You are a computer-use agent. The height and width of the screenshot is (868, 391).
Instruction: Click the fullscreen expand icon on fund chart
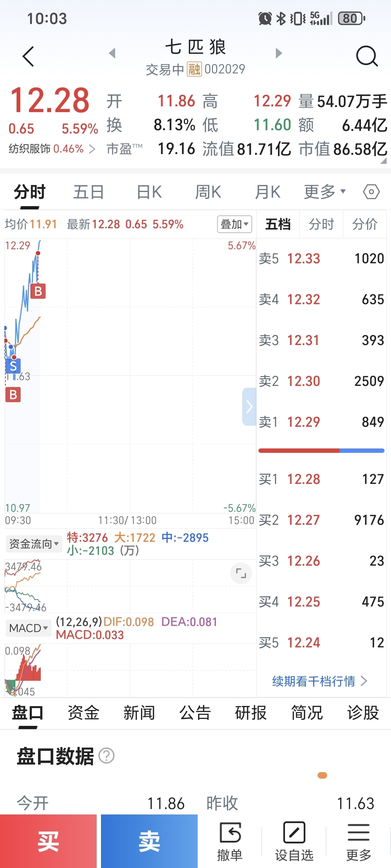click(x=241, y=573)
